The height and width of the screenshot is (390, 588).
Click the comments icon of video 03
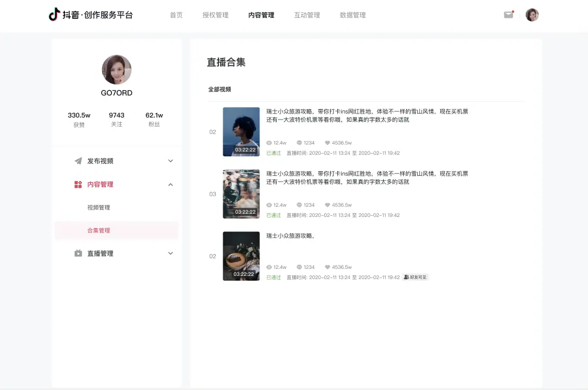point(299,205)
